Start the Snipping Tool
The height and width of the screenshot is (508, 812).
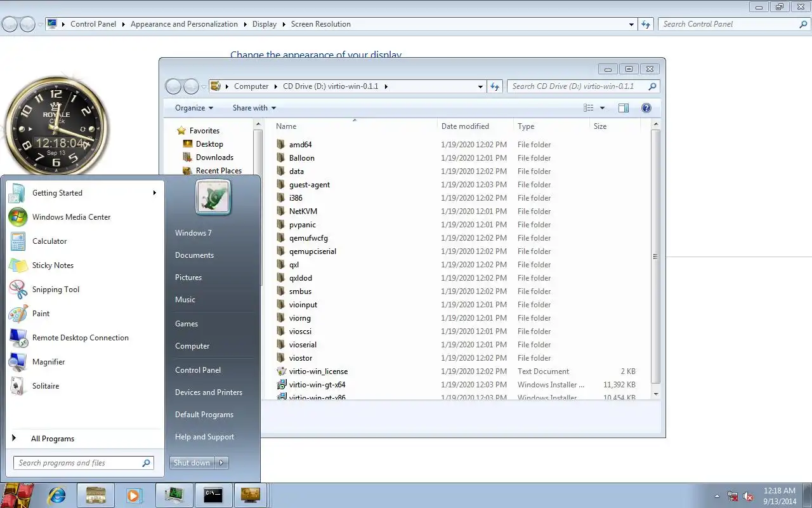click(56, 290)
